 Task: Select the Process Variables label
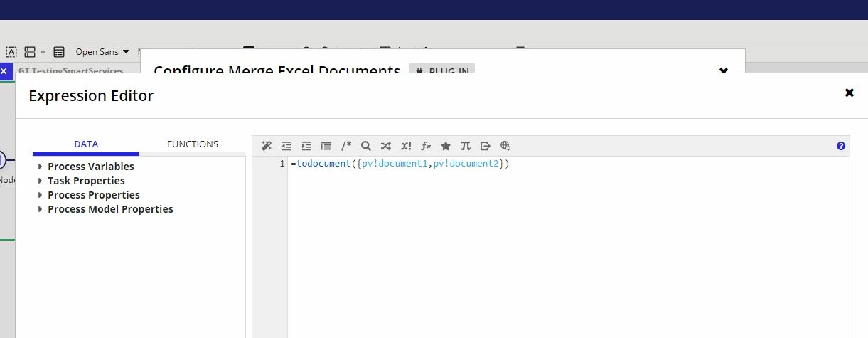coord(91,167)
